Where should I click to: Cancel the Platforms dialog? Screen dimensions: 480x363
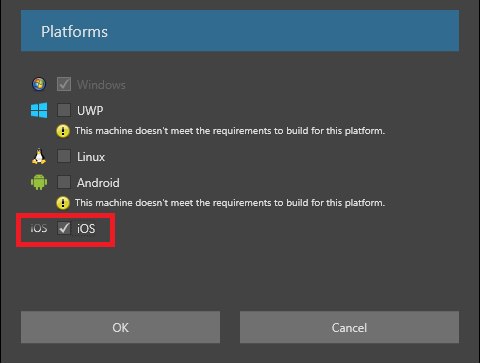pyautogui.click(x=349, y=327)
